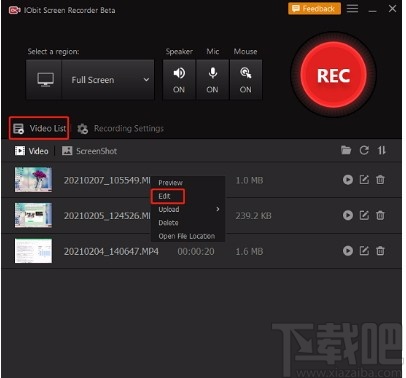This screenshot has height=378, width=406.
Task: Select the file name 20210207_105549
Action: pyautogui.click(x=107, y=180)
